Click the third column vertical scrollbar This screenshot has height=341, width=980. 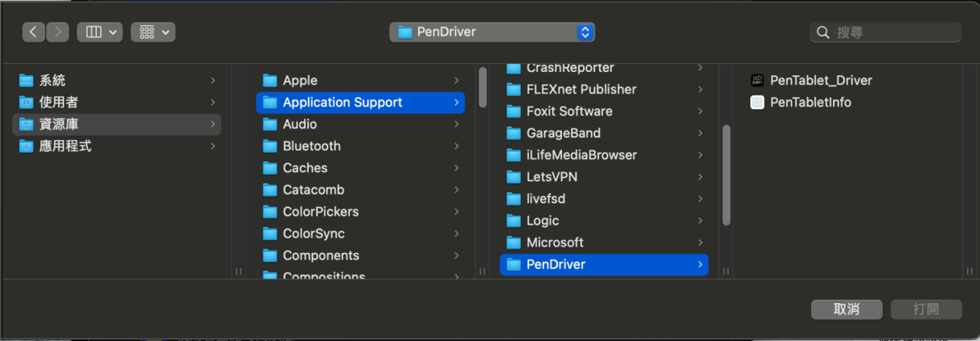pos(726,174)
